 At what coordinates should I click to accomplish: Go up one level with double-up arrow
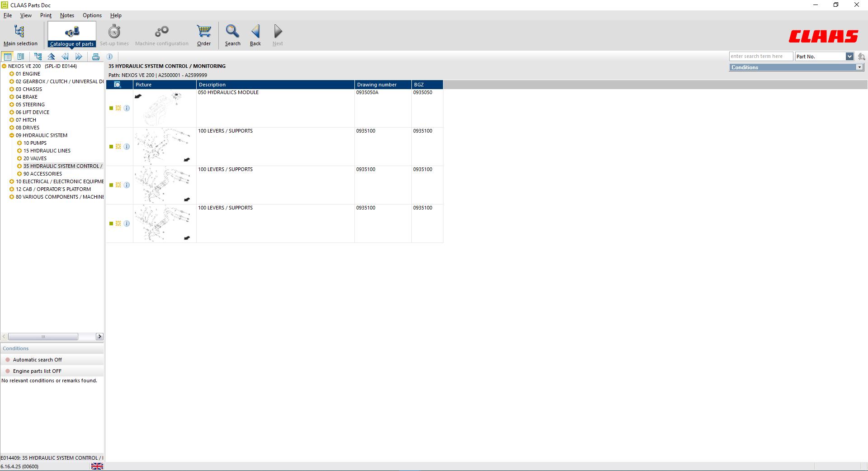(52, 57)
